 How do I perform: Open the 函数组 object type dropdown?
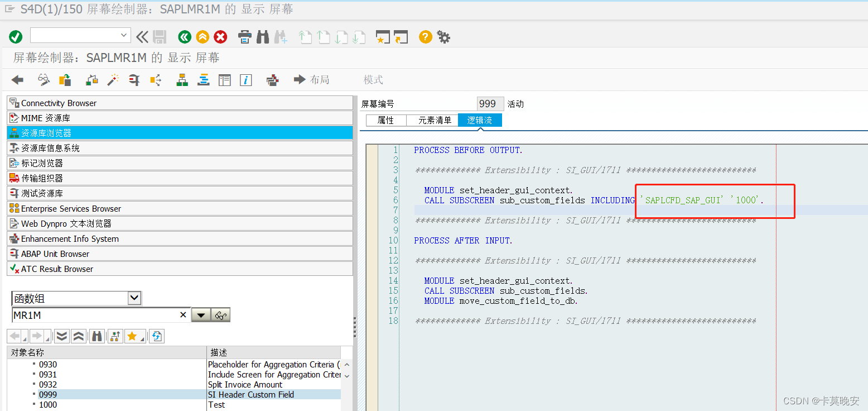click(134, 298)
